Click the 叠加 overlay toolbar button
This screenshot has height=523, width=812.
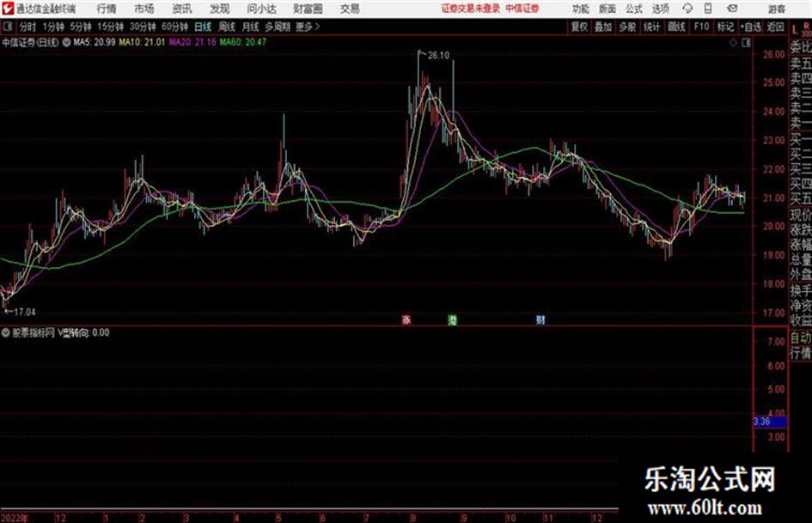pyautogui.click(x=603, y=27)
